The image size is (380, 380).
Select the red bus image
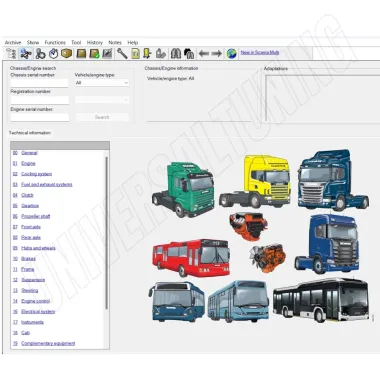[x=191, y=258]
